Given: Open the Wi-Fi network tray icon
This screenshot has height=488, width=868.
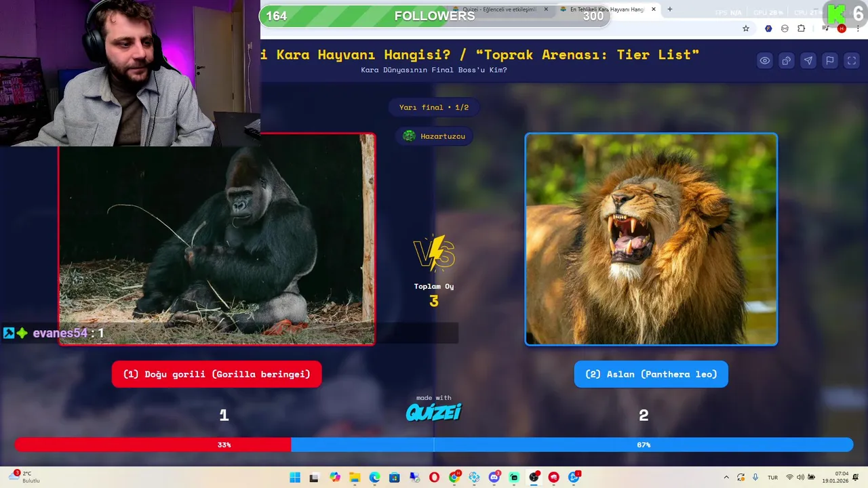Looking at the screenshot, I should [x=789, y=478].
